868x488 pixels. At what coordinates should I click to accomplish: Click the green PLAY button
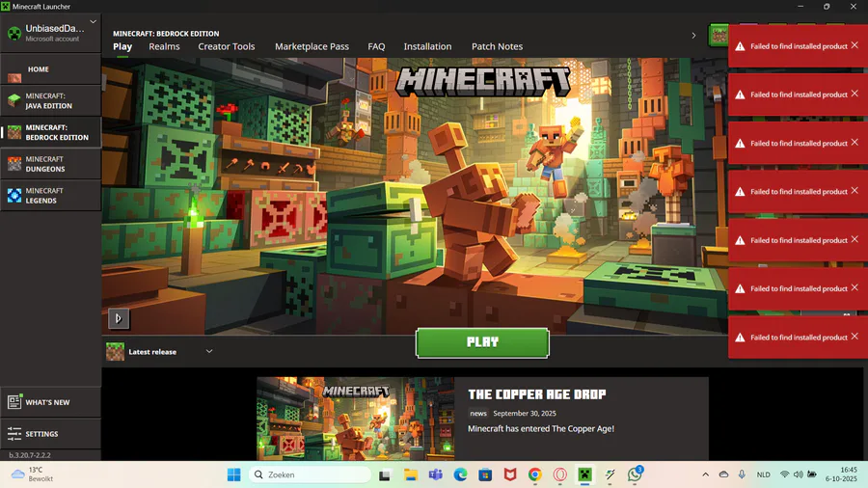482,342
